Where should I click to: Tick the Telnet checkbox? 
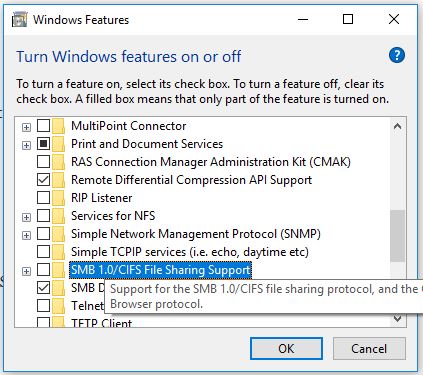coord(43,305)
